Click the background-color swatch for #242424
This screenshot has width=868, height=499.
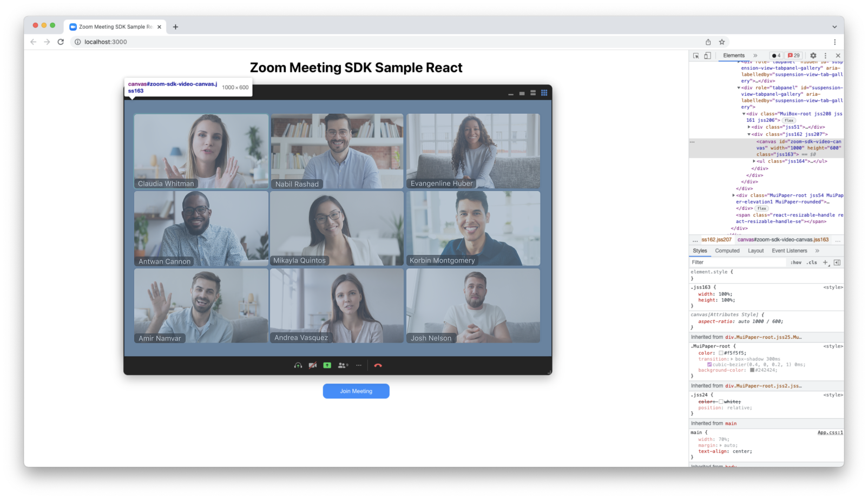coord(752,370)
